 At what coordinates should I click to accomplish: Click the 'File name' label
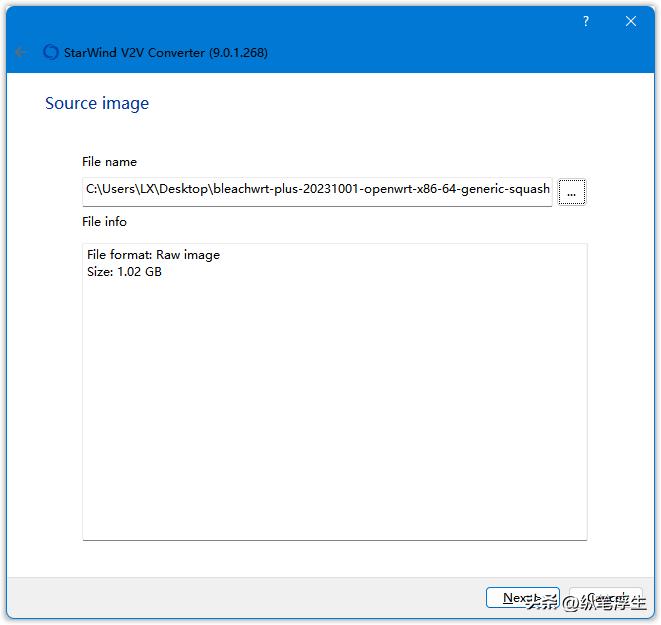point(109,162)
